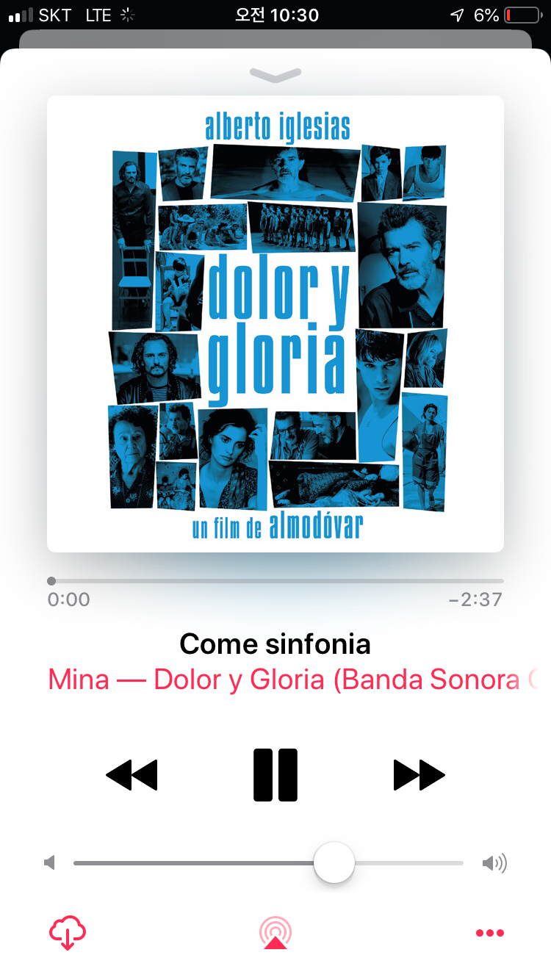Tap the location arrow in status bar
Image resolution: width=551 pixels, height=980 pixels.
pyautogui.click(x=457, y=15)
